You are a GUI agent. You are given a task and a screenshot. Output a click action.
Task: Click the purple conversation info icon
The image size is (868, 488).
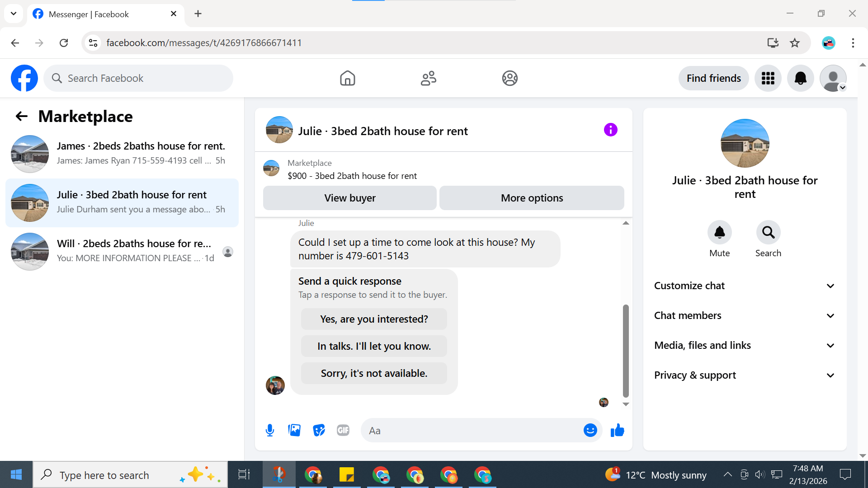[610, 130]
